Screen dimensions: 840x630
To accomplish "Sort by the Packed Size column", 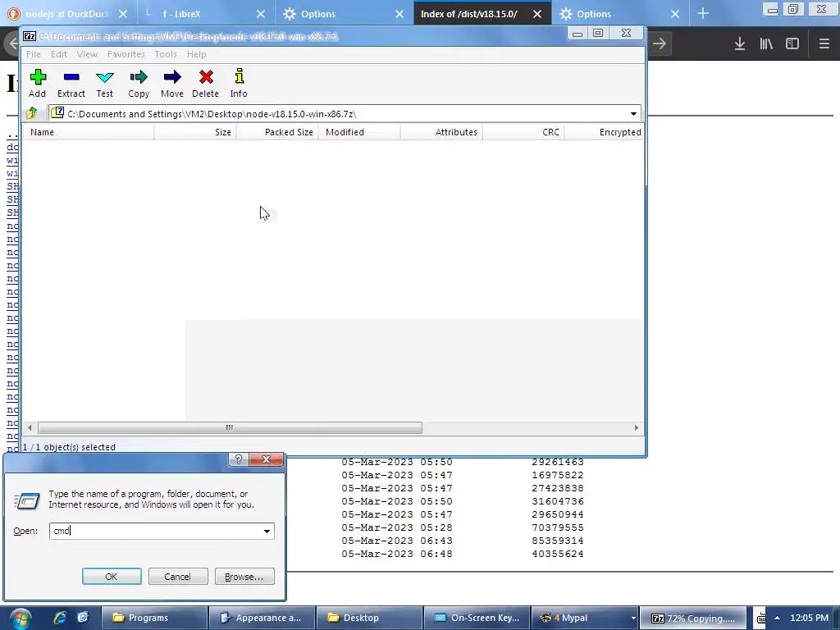I will 277,132.
